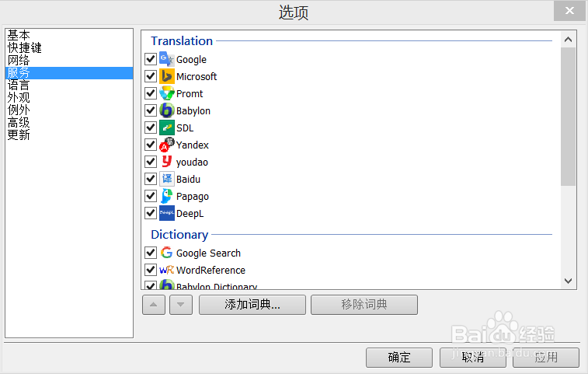Select the Papago text label

click(193, 197)
